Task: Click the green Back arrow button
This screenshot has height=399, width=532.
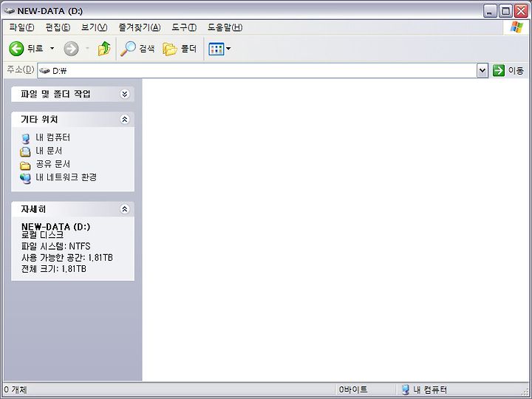Action: pos(16,49)
